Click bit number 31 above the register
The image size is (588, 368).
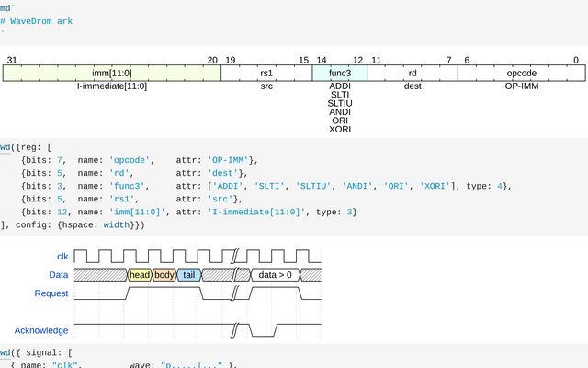coord(12,60)
